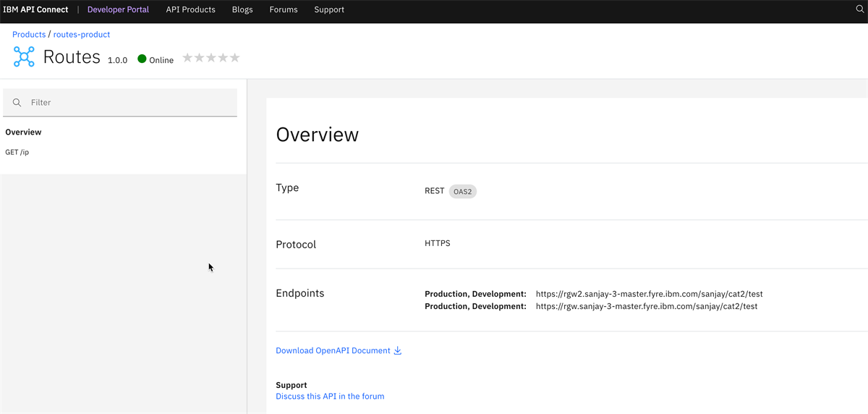
Task: Select the rgw endpoint URL without rgw2
Action: (x=647, y=306)
